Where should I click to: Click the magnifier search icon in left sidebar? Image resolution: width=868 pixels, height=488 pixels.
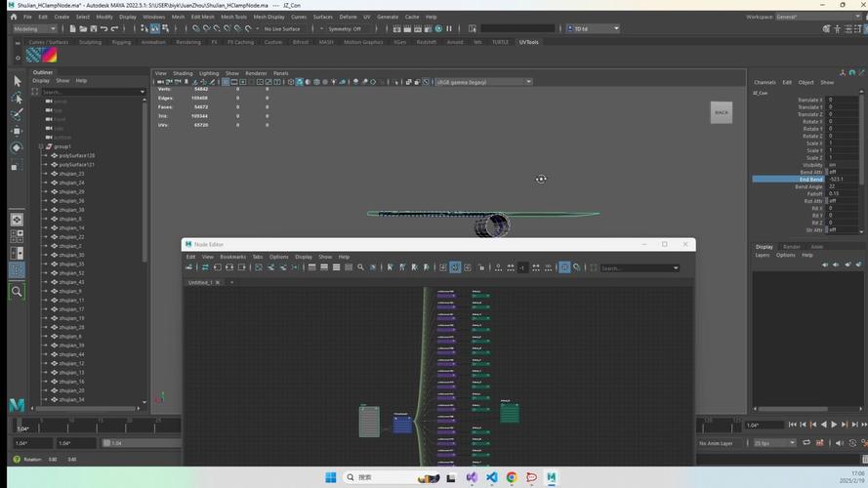[17, 292]
